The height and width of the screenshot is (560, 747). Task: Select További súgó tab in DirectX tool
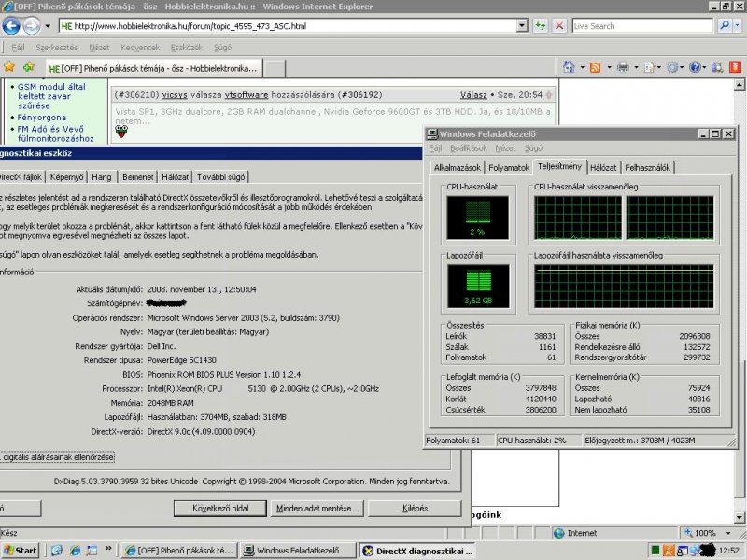tap(221, 177)
